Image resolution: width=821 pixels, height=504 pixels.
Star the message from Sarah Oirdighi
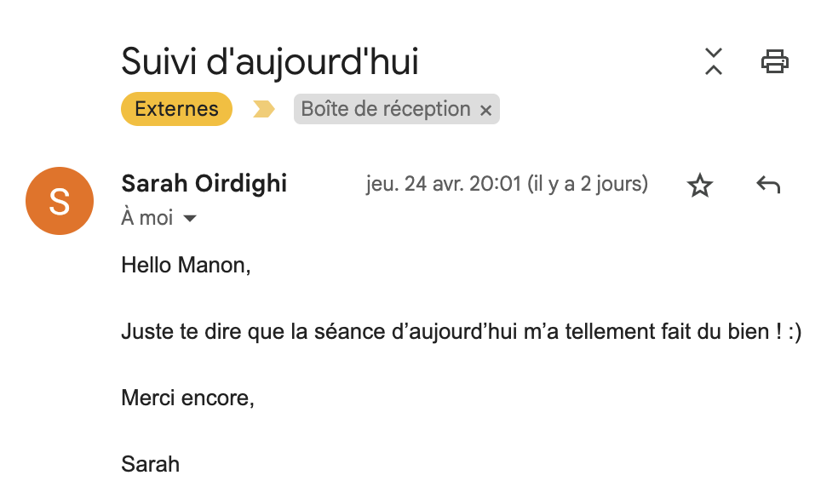point(699,186)
